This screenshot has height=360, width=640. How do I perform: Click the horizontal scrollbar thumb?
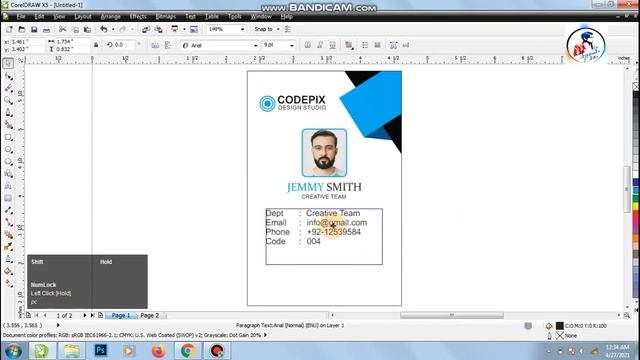pyautogui.click(x=451, y=315)
